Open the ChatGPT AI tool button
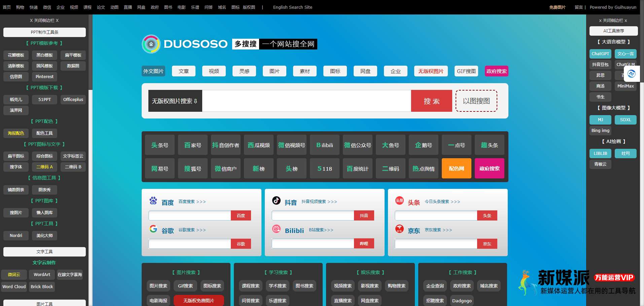This screenshot has width=644, height=306. pos(600,54)
